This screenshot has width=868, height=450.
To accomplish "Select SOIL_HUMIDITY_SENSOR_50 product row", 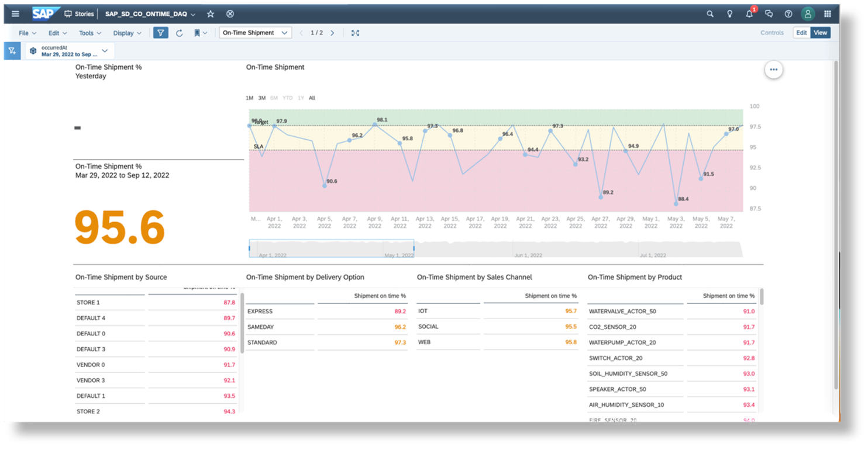I will click(671, 373).
